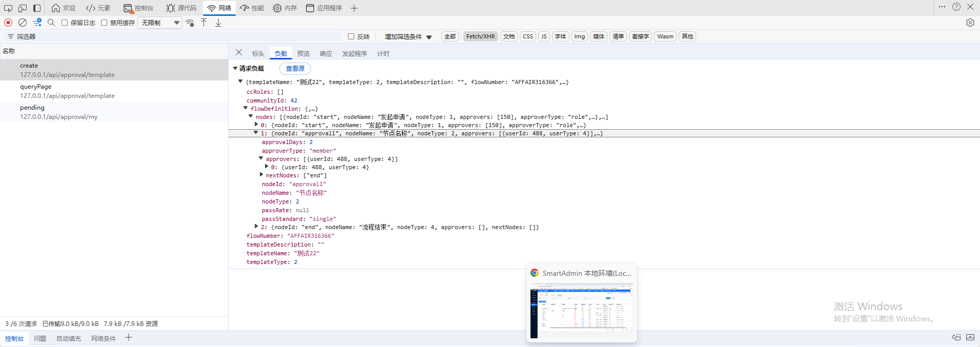This screenshot has height=347, width=980.
Task: Collapse the approvers array
Action: (261, 158)
